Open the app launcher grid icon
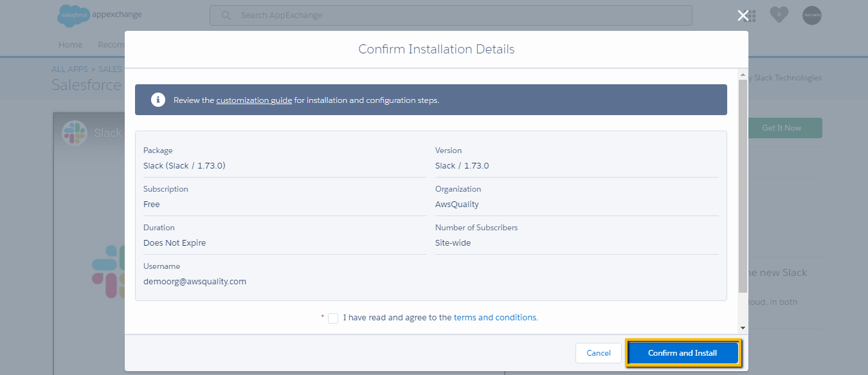 point(751,15)
